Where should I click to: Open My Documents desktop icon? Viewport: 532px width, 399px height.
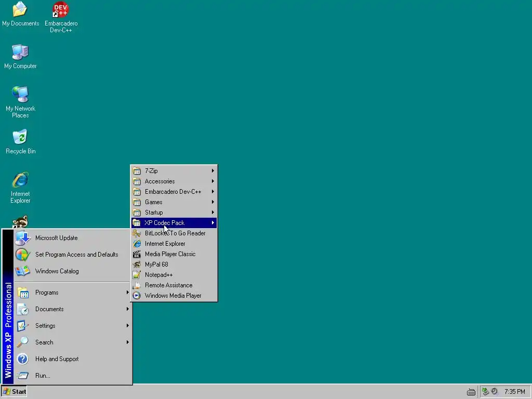point(20,14)
